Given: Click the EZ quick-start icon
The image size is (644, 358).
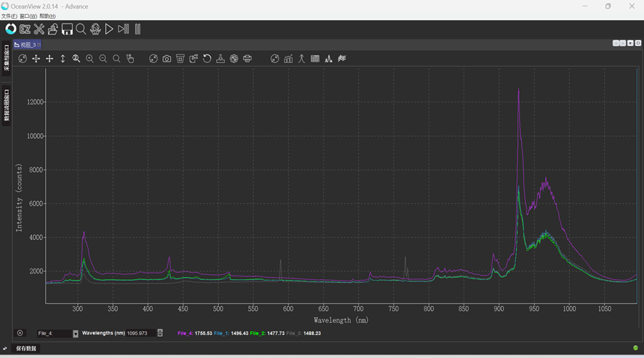Looking at the screenshot, I should (x=25, y=29).
